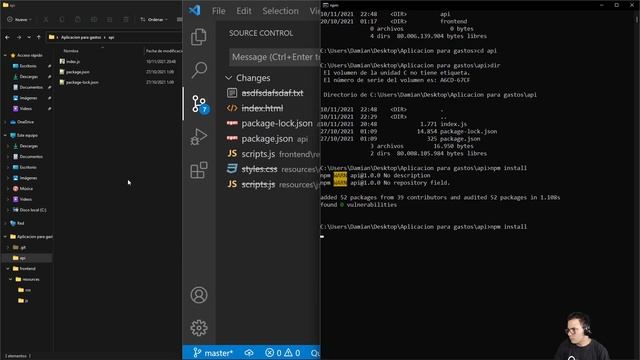
Task: Open recent locations dropdown arrow in File Explorer
Action: click(29, 37)
